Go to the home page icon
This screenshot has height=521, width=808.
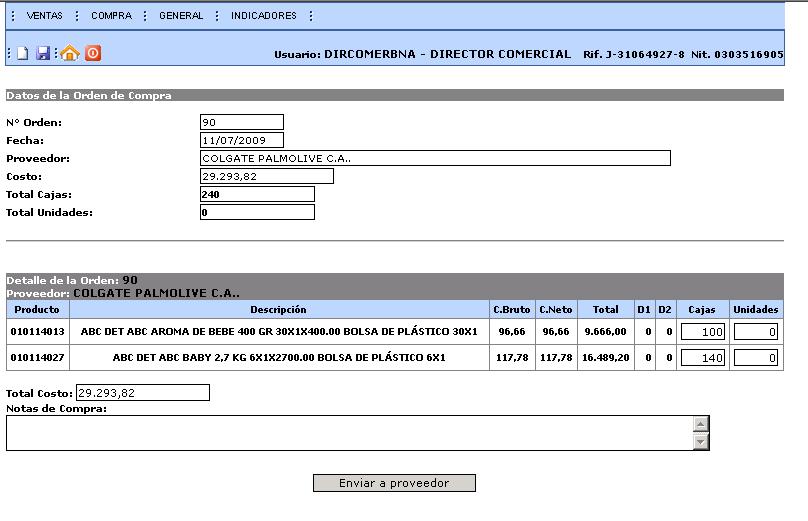point(70,53)
